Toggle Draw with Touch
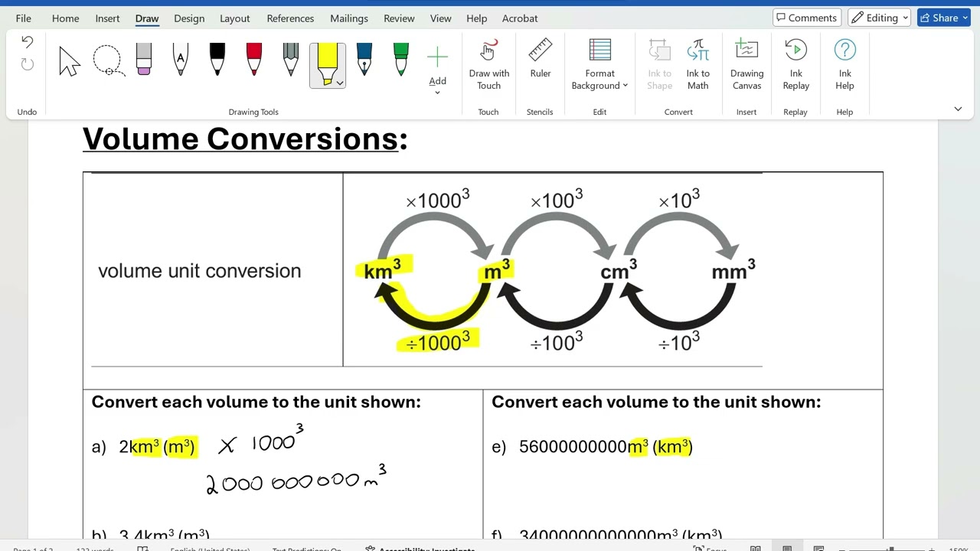Image resolution: width=980 pixels, height=551 pixels. tap(488, 64)
